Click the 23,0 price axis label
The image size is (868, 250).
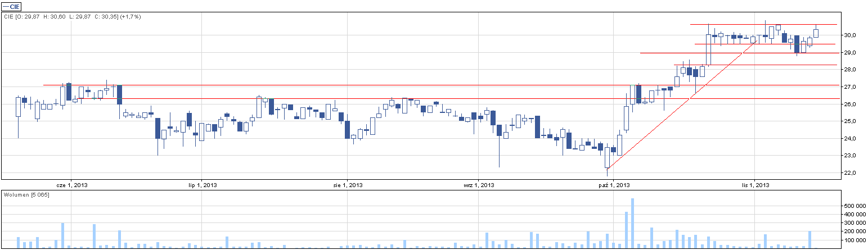[x=849, y=156]
